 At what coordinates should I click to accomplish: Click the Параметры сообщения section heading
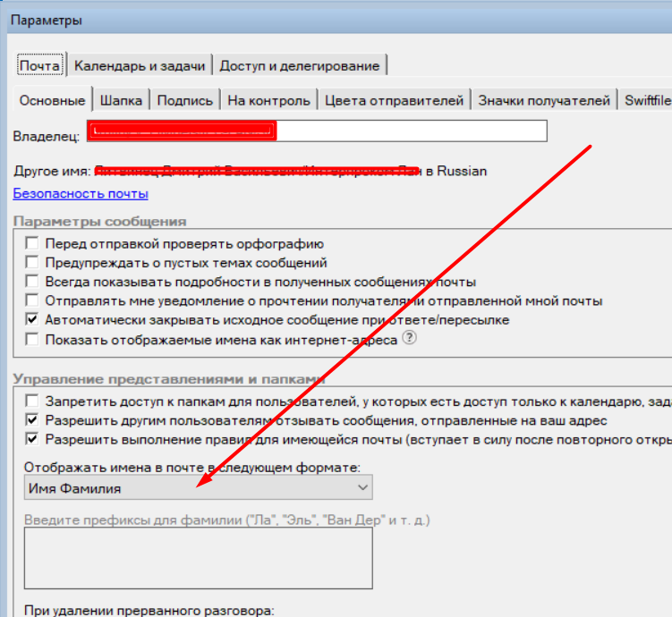[100, 222]
